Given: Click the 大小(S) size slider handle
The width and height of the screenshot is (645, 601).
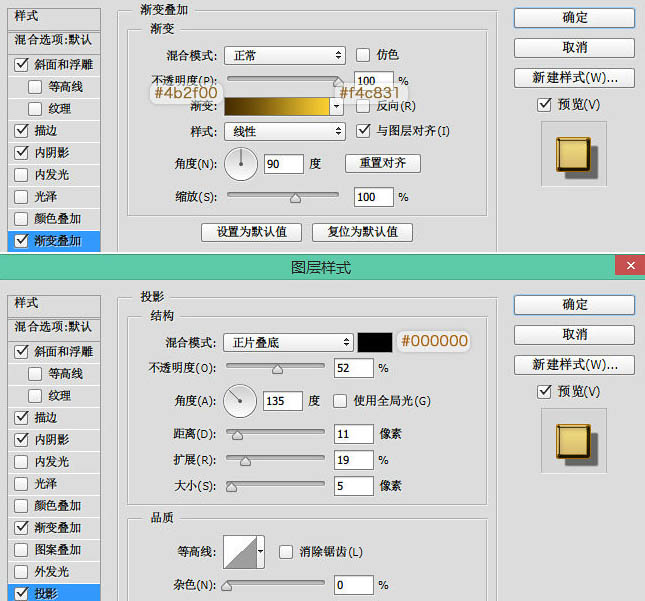Looking at the screenshot, I should pyautogui.click(x=232, y=487).
